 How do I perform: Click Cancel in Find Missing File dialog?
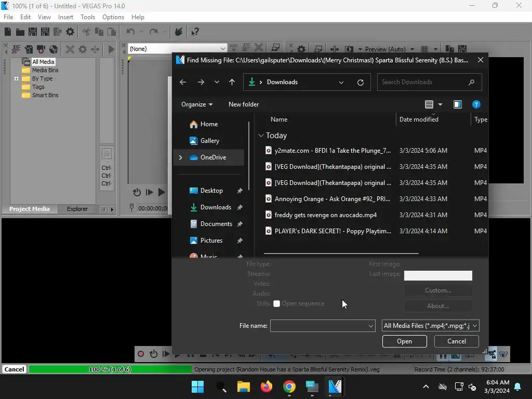pos(456,341)
